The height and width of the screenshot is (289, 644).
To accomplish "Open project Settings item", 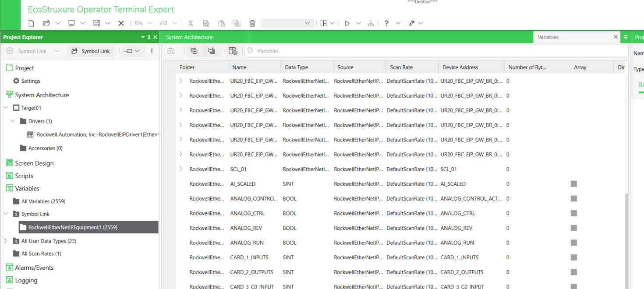I will [x=31, y=81].
